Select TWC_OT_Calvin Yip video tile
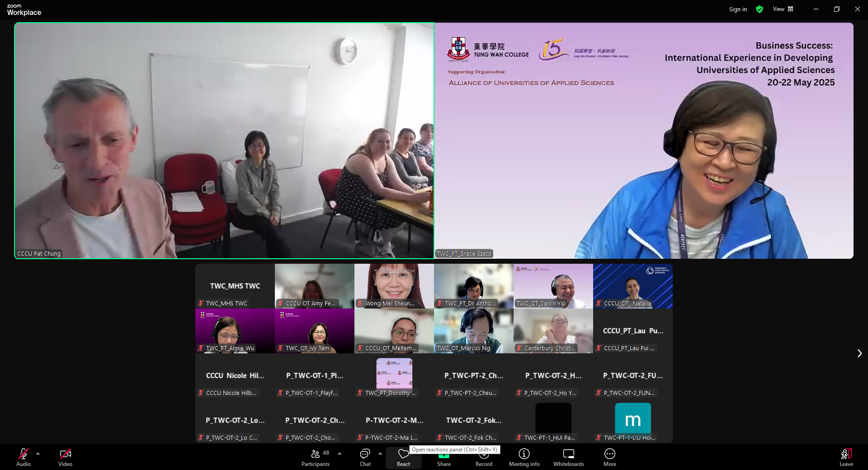 [553, 286]
